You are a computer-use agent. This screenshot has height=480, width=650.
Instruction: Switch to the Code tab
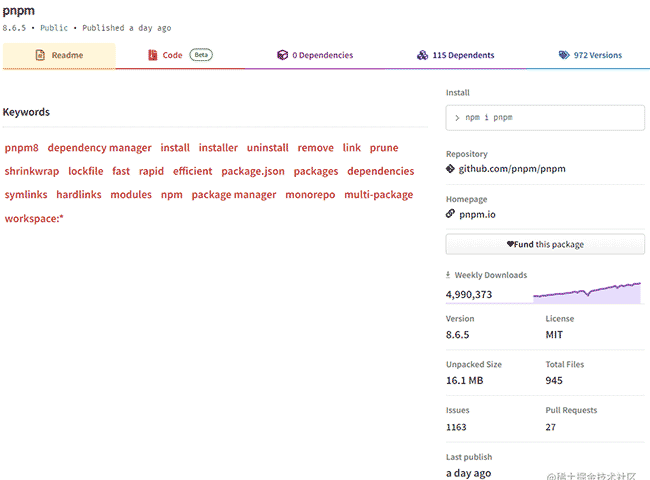coord(180,55)
